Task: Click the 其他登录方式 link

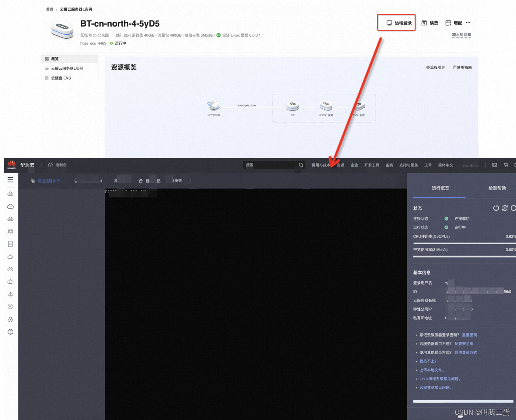Action: point(466,353)
